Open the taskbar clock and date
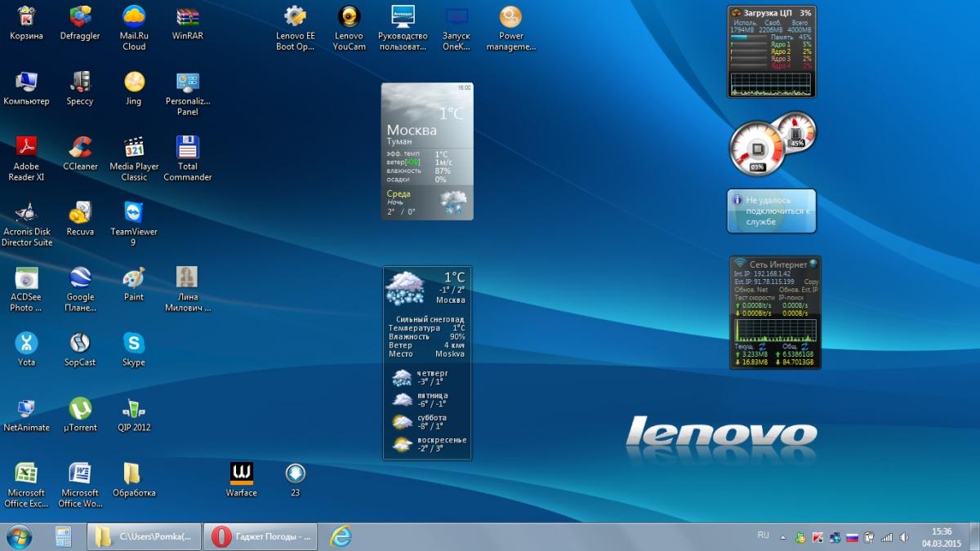This screenshot has height=551, width=980. click(x=941, y=536)
